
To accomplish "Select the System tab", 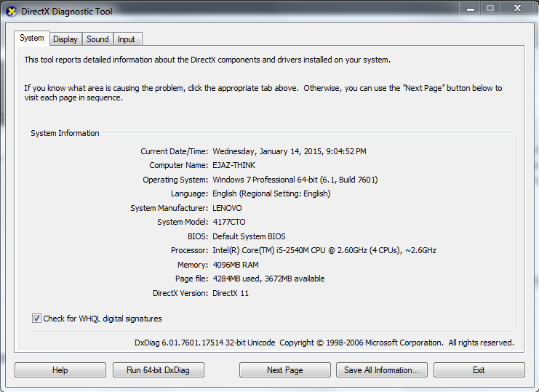I will tap(32, 38).
